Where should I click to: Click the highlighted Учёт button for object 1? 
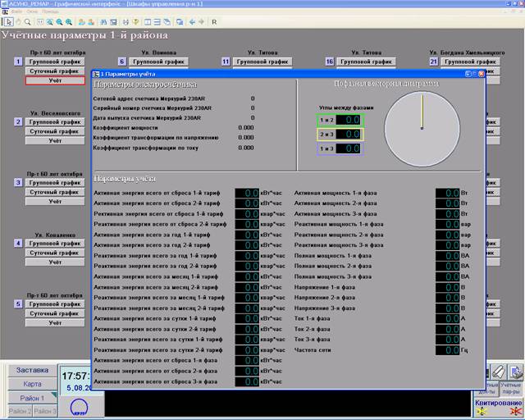[55, 80]
